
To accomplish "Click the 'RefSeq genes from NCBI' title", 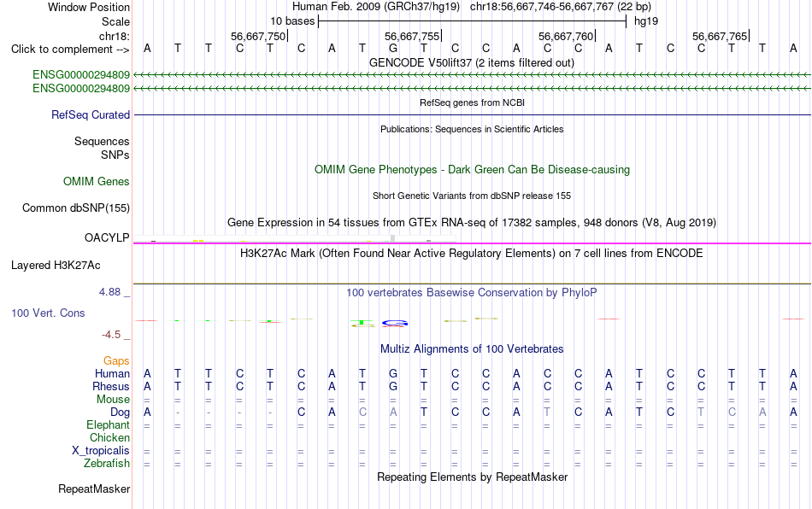I will click(473, 103).
